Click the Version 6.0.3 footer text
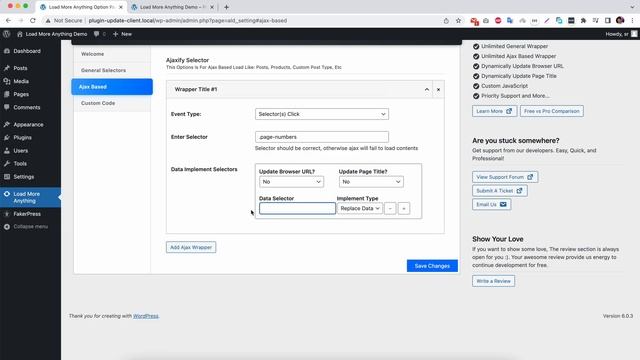Viewport: 640px width, 360px height. (618, 316)
